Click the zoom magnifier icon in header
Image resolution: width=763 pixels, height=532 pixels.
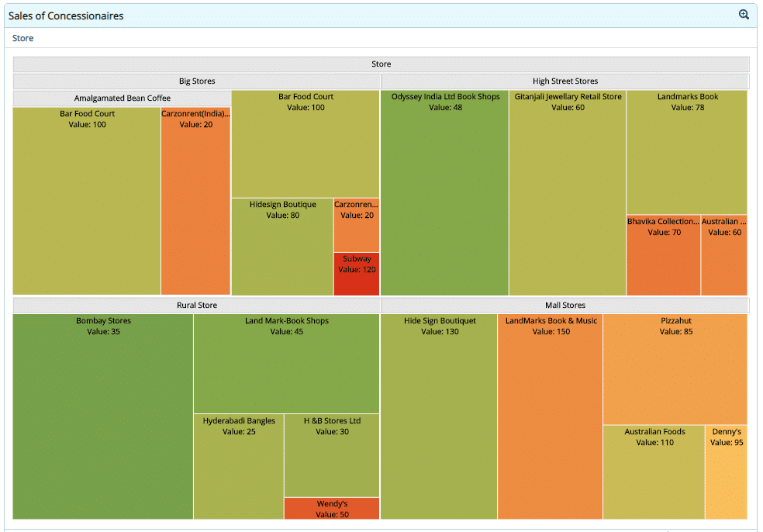pyautogui.click(x=744, y=15)
